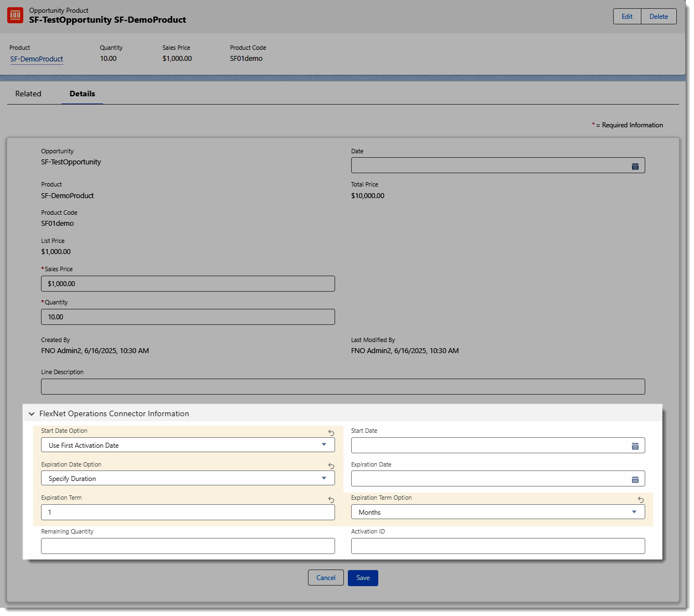This screenshot has width=694, height=616.
Task: Undo the Expiration Term change
Action: [331, 500]
